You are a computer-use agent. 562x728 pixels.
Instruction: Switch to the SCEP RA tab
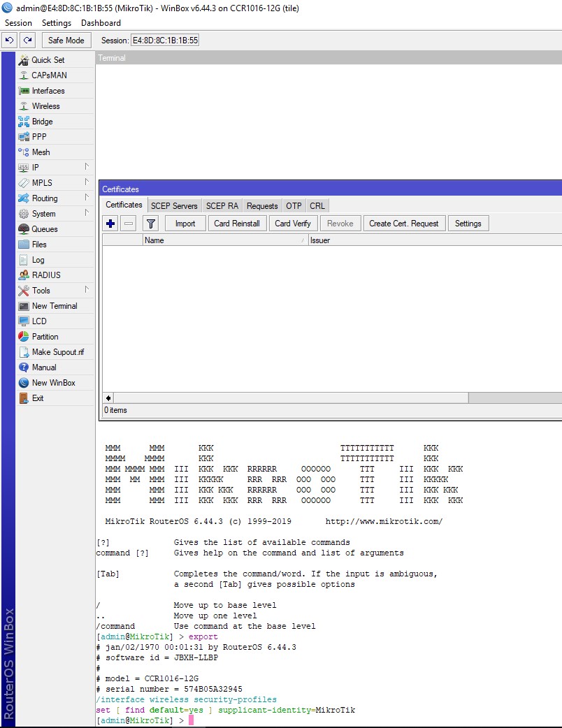click(x=222, y=205)
